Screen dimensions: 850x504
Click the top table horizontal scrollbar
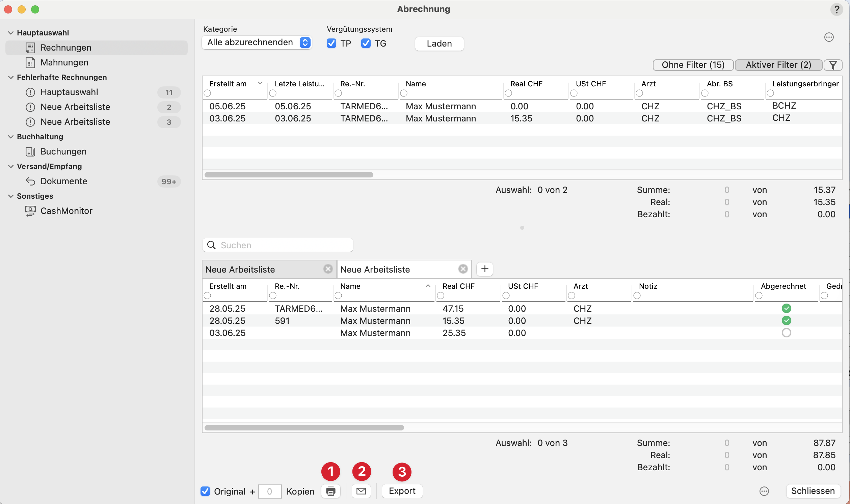tap(289, 174)
